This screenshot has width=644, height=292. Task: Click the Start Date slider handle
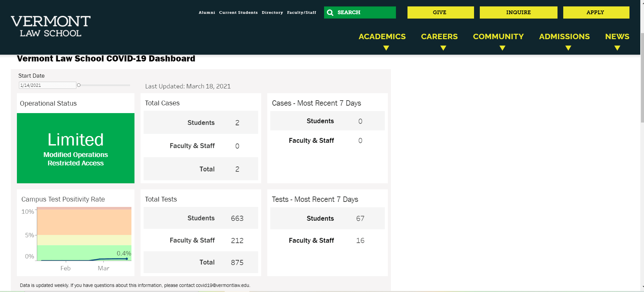coord(79,85)
